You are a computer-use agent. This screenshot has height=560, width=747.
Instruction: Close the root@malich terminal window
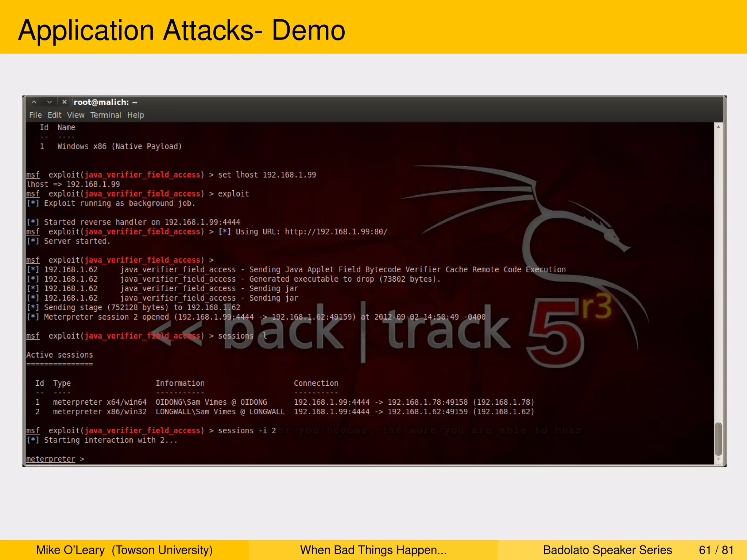pyautogui.click(x=64, y=102)
